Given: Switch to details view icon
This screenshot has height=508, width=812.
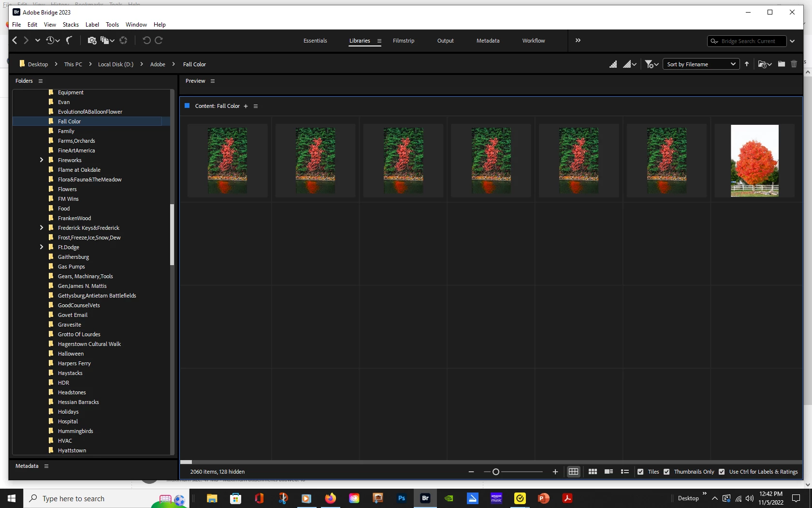Looking at the screenshot, I should 609,472.
